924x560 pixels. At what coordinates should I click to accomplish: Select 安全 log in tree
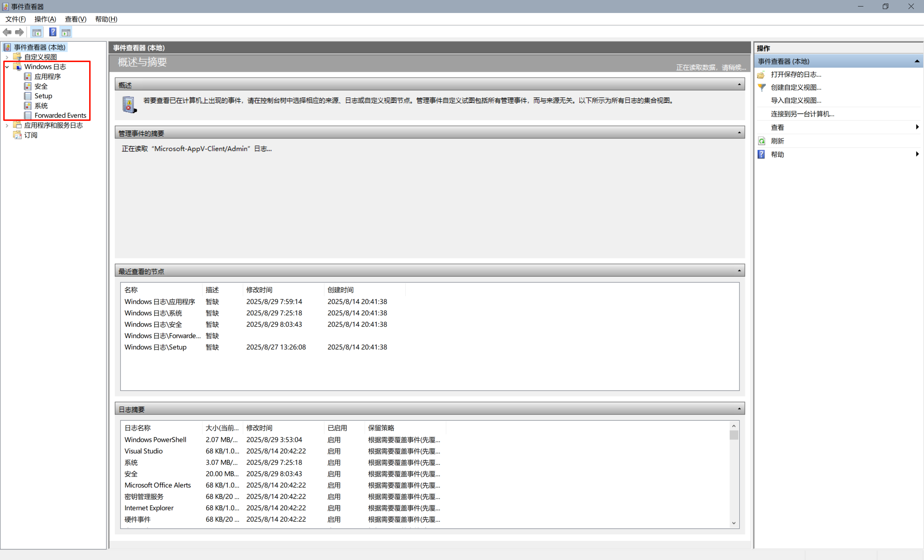click(x=41, y=86)
